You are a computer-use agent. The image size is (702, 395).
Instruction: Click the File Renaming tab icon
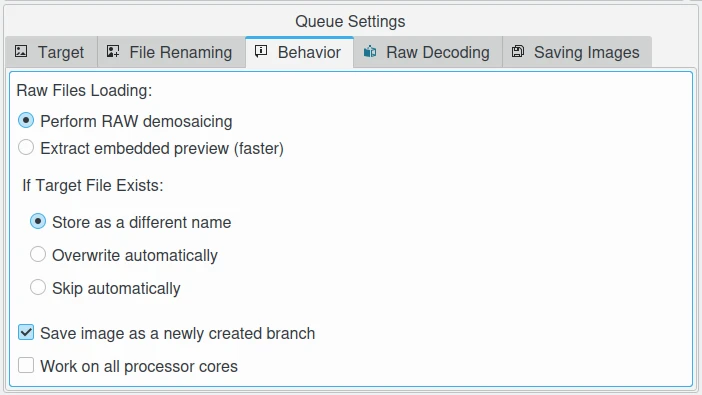point(113,51)
